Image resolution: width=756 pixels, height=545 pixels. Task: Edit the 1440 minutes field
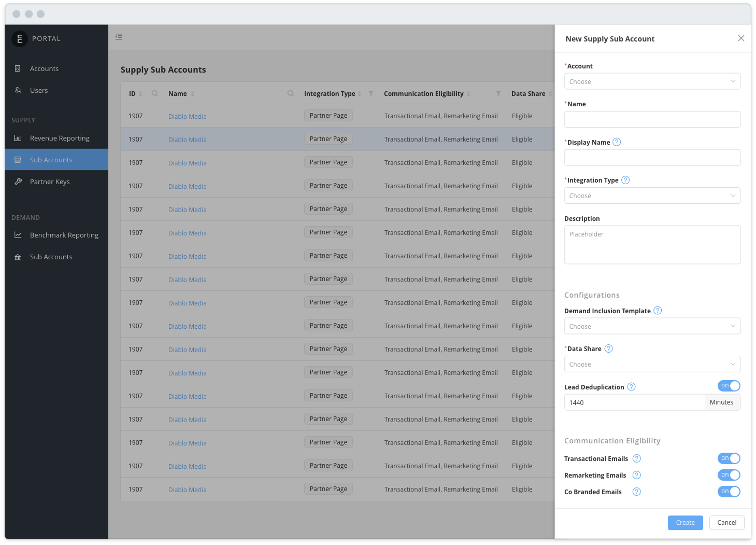coord(634,402)
